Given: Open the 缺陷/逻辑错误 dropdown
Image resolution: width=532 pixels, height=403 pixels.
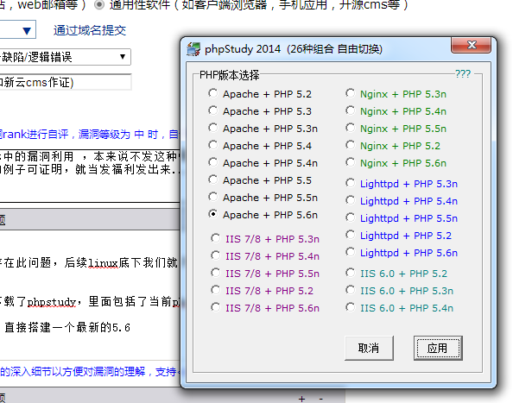Looking at the screenshot, I should (65, 57).
